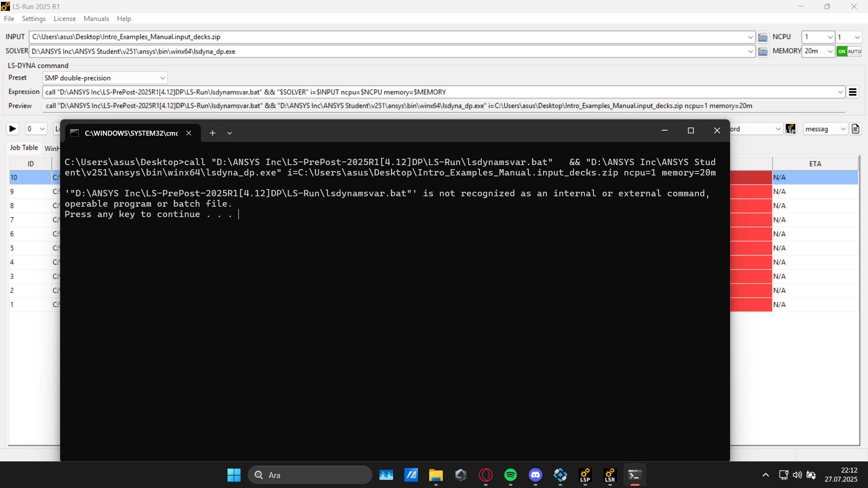
Task: Open Spotify from the taskbar
Action: (x=511, y=475)
